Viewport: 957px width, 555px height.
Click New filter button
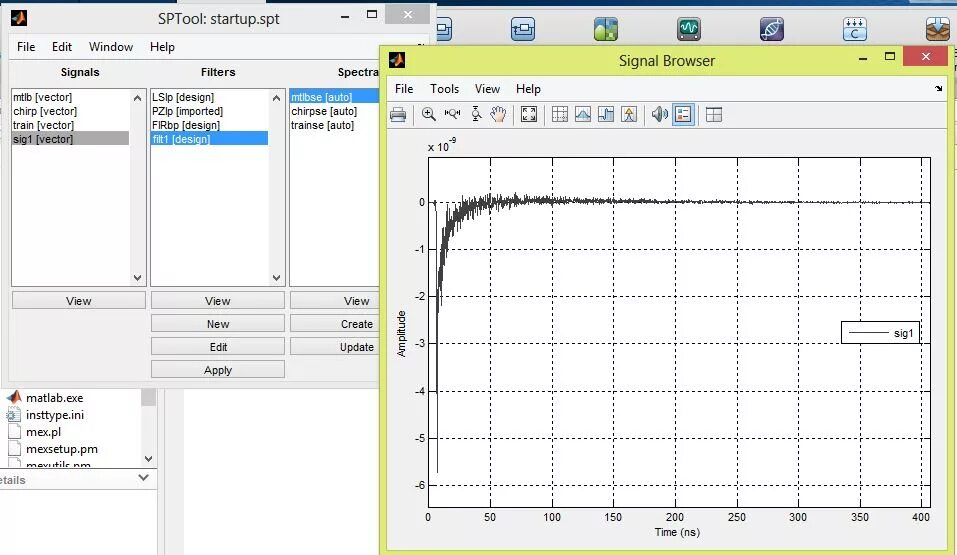218,324
